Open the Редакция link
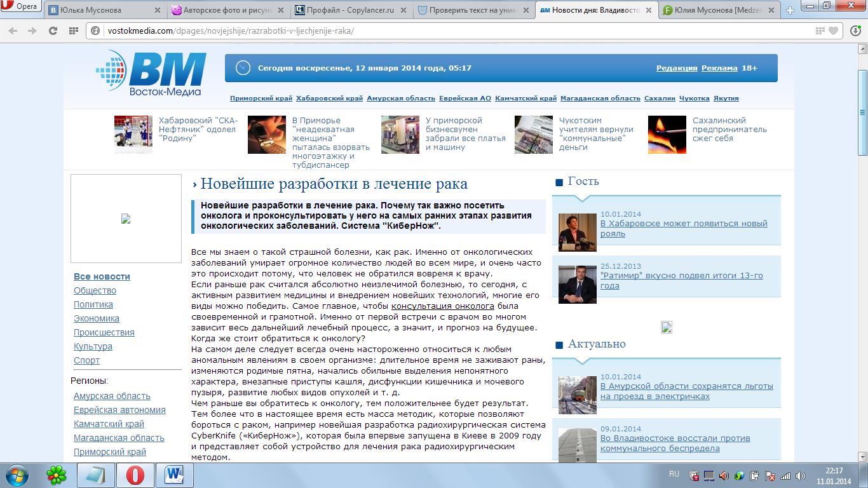Screen dimensions: 868x488 tap(677, 68)
